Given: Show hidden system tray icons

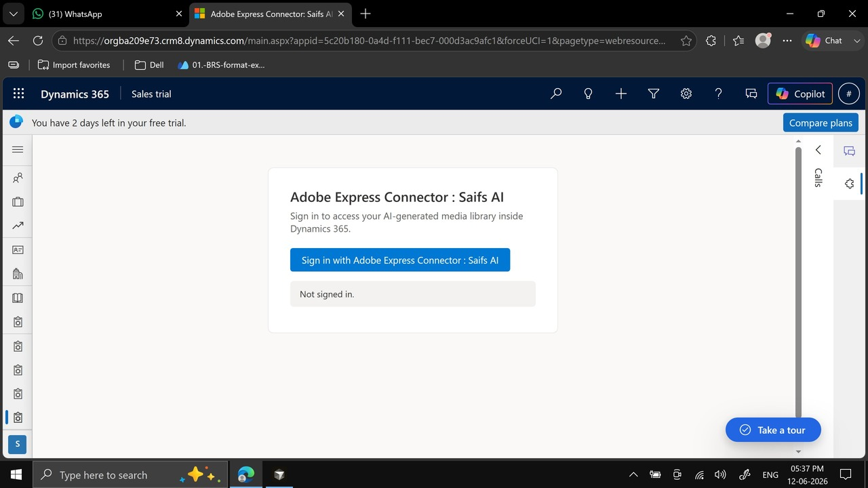Looking at the screenshot, I should (633, 475).
